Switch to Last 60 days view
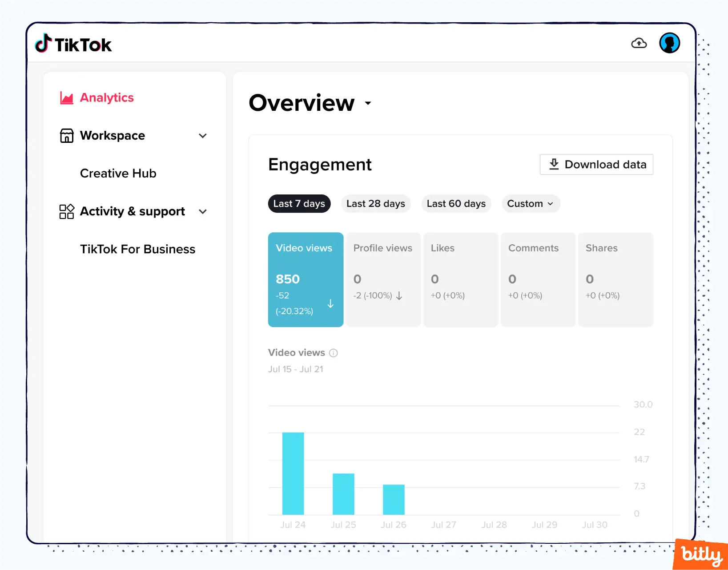Viewport: 728px width, 570px height. 456,203
